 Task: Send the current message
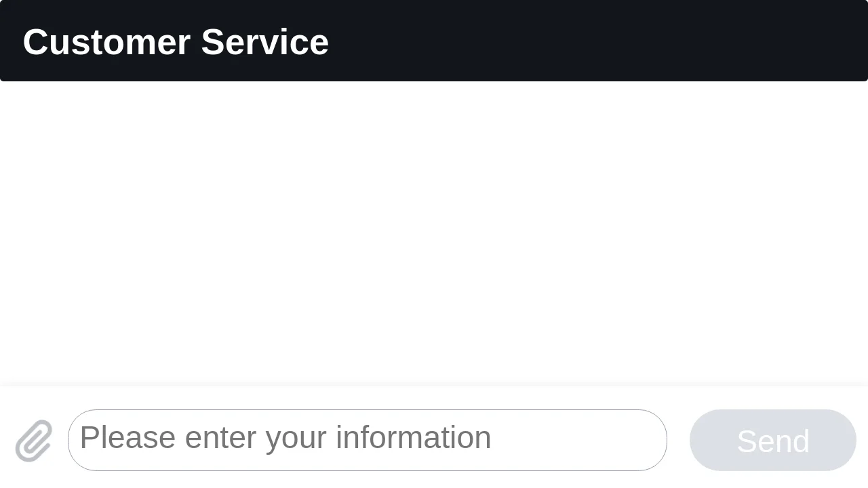tap(773, 441)
